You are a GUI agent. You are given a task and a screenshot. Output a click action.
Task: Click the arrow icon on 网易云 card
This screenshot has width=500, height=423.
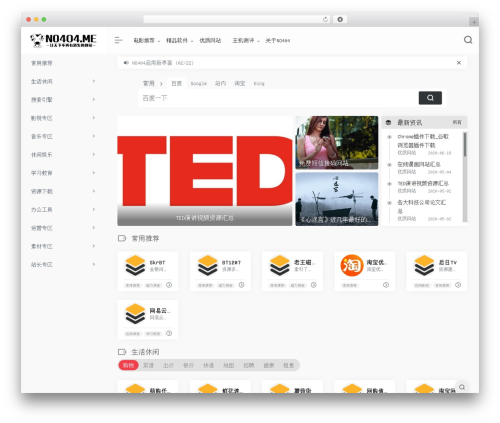point(169,333)
